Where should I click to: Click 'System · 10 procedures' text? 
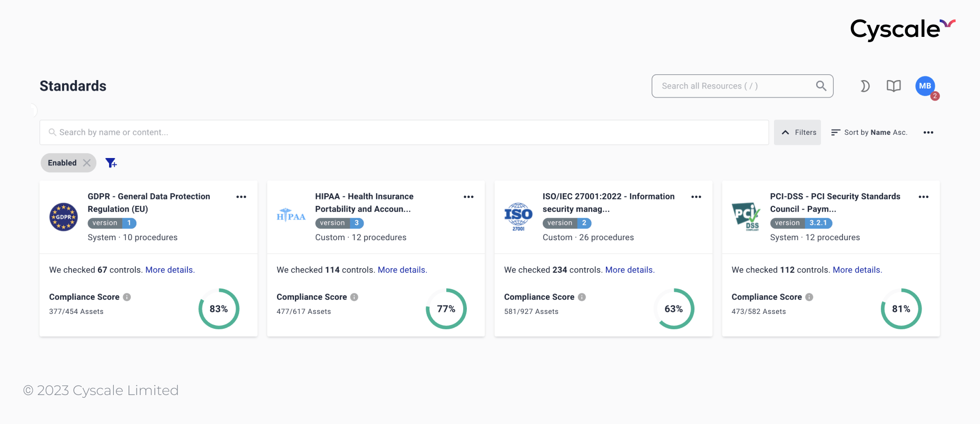pos(133,238)
